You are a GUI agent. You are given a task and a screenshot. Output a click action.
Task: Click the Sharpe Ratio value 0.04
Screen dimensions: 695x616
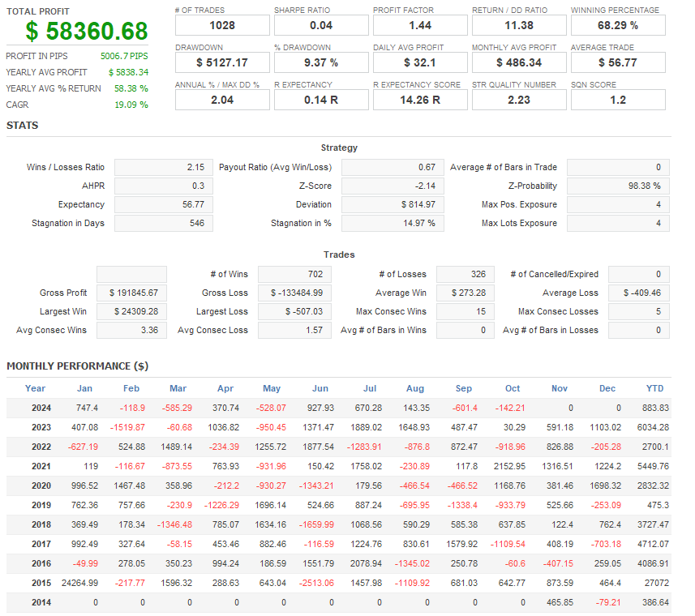pos(321,25)
